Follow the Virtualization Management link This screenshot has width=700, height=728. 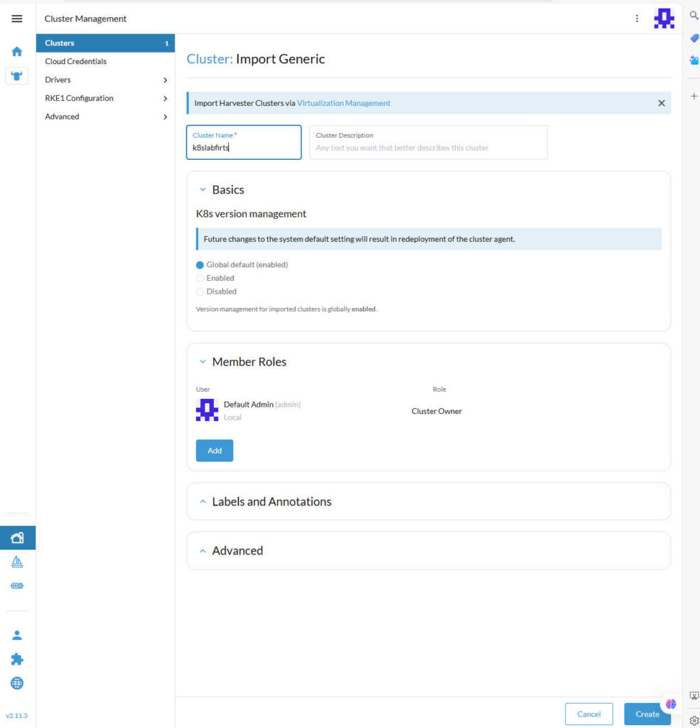tap(343, 103)
